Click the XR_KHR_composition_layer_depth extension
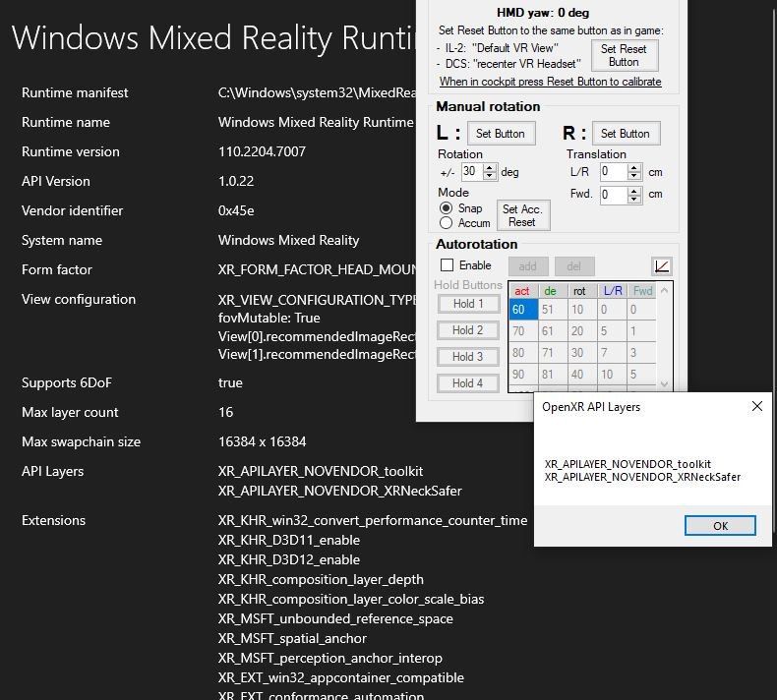 (x=321, y=580)
